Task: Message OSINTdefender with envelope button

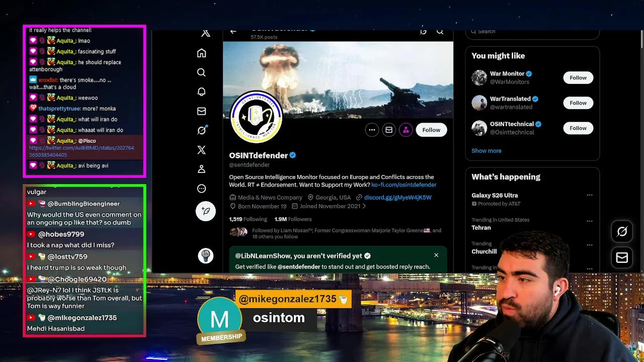Action: pyautogui.click(x=389, y=130)
